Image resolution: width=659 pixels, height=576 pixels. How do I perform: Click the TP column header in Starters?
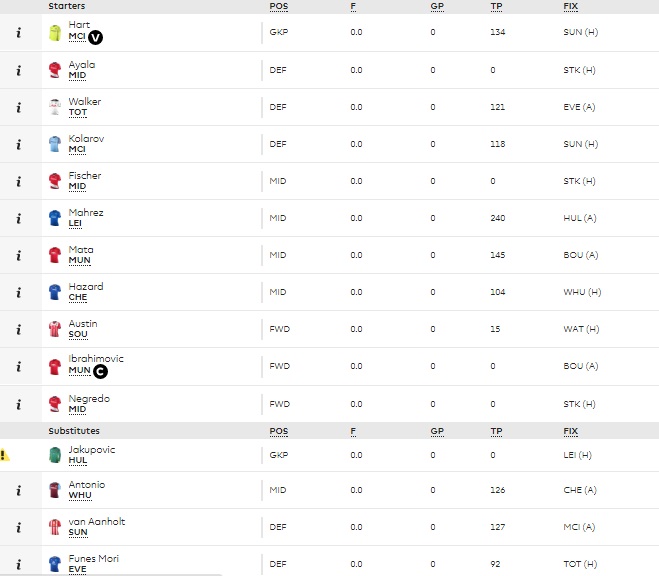[x=496, y=6]
